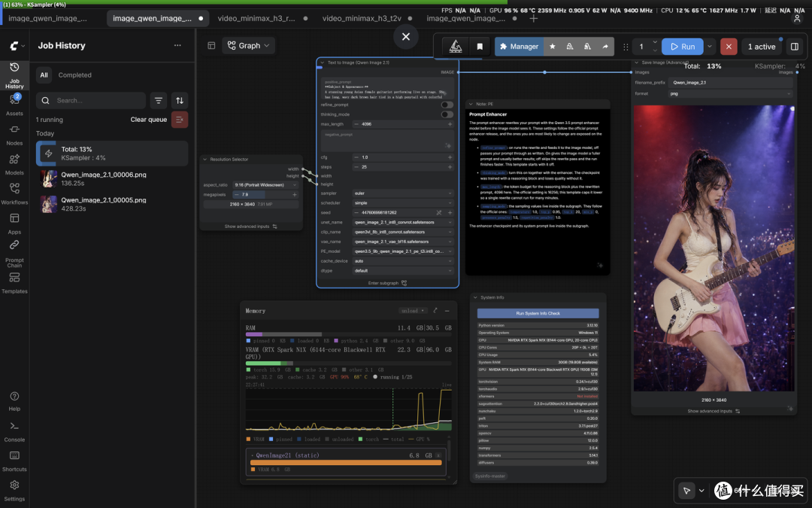Open the Graph view dropdown
The image size is (812, 508).
click(x=249, y=46)
